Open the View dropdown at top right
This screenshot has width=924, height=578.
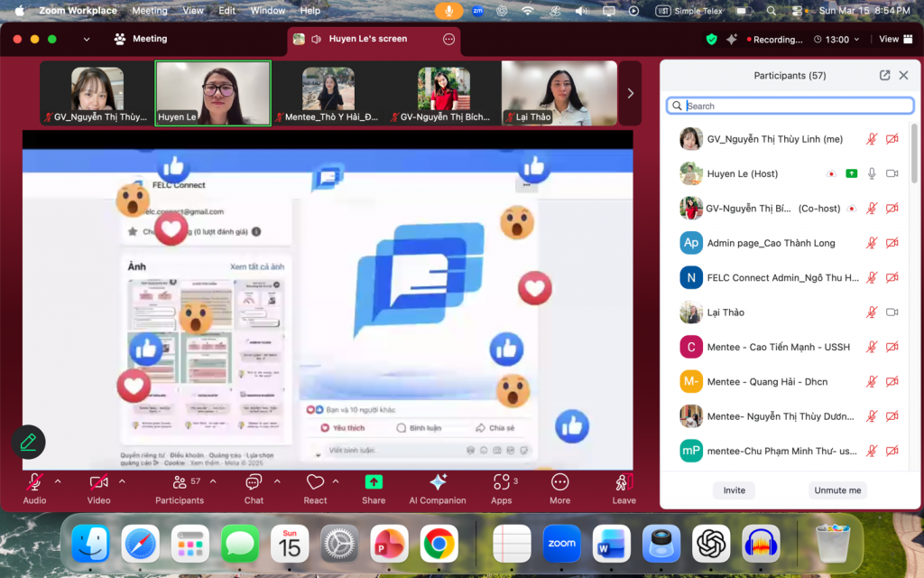pyautogui.click(x=893, y=39)
